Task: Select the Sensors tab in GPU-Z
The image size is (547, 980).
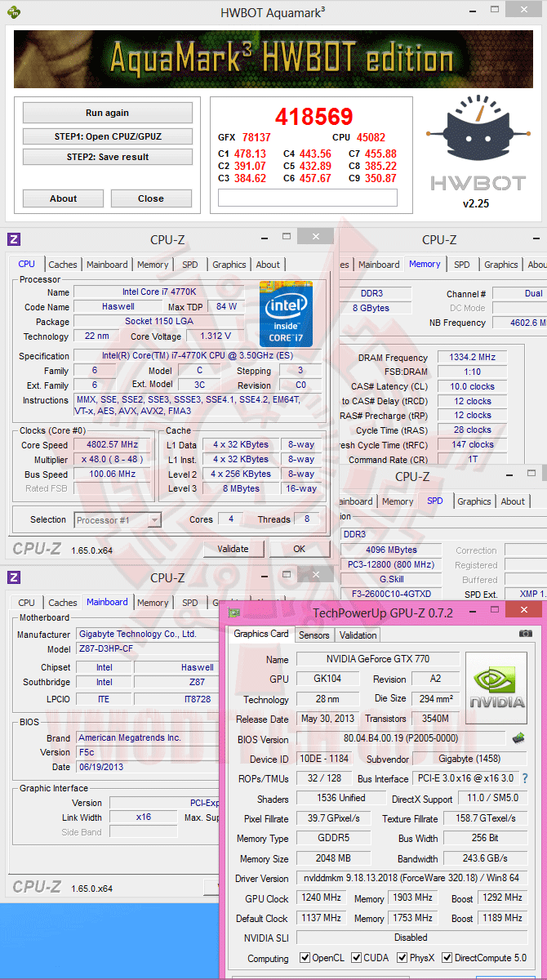Action: [314, 635]
